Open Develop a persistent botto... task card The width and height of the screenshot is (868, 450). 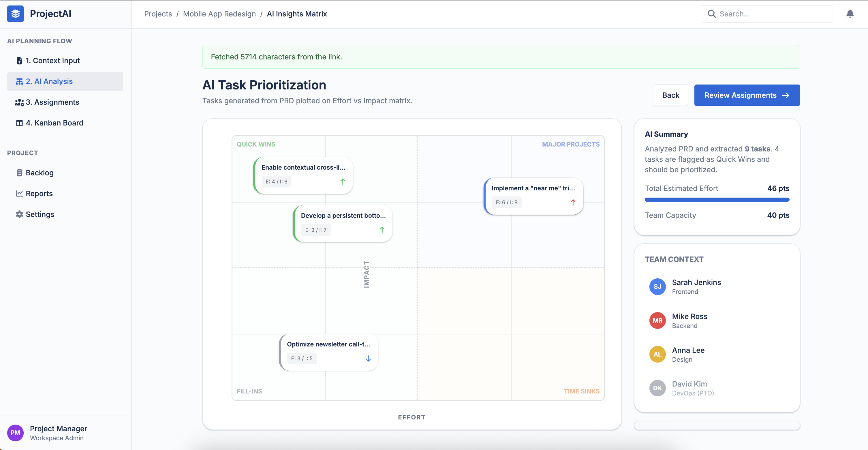tap(343, 224)
